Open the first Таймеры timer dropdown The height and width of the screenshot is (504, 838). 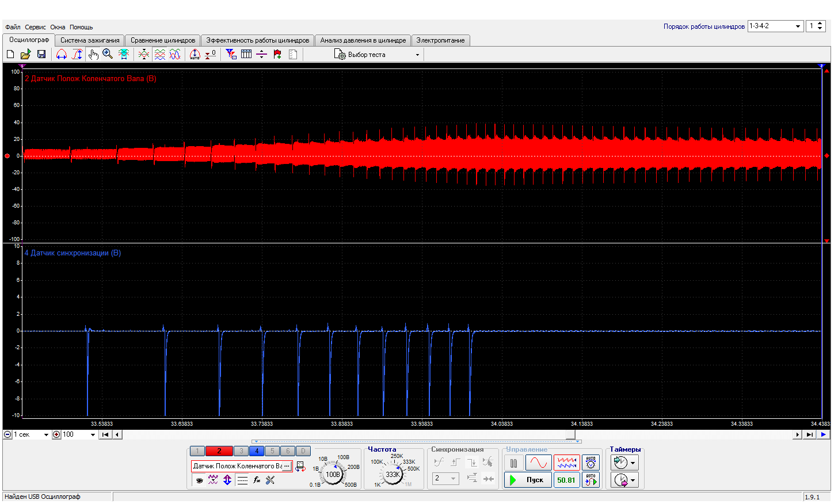coord(624,463)
